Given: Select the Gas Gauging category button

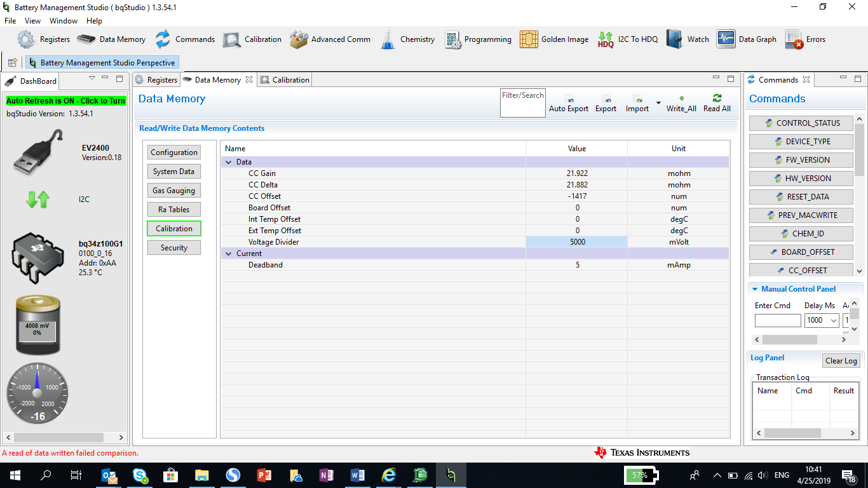Looking at the screenshot, I should coord(174,191).
